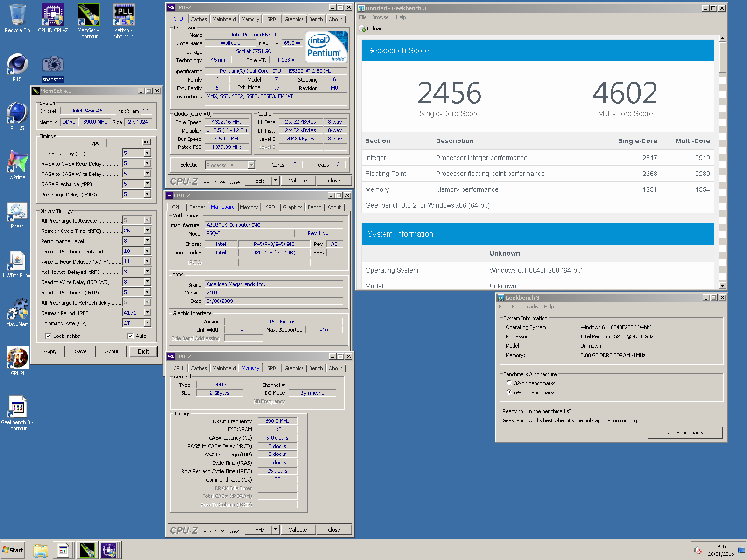Open the Browser menu in Geekbench results
This screenshot has height=560, width=747.
click(381, 17)
